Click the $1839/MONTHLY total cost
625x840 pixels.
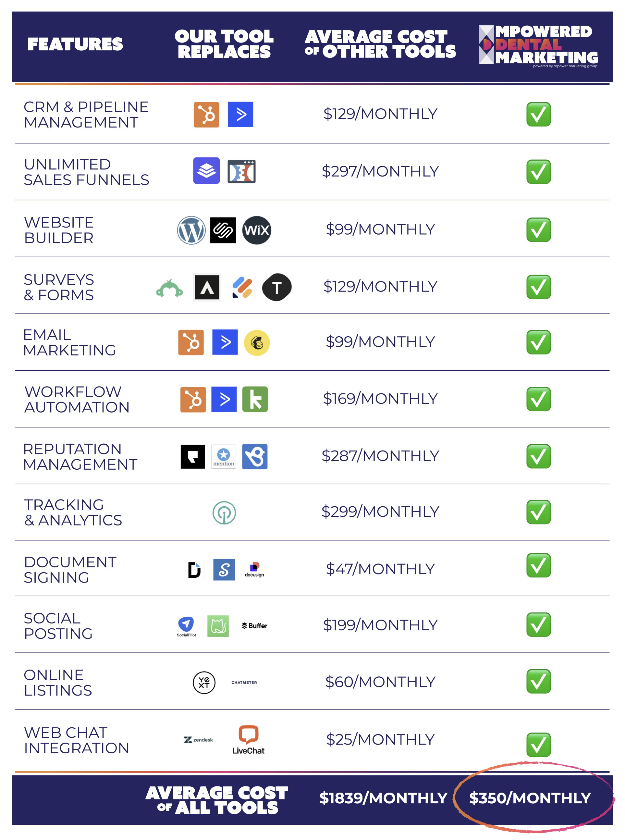pos(383,798)
